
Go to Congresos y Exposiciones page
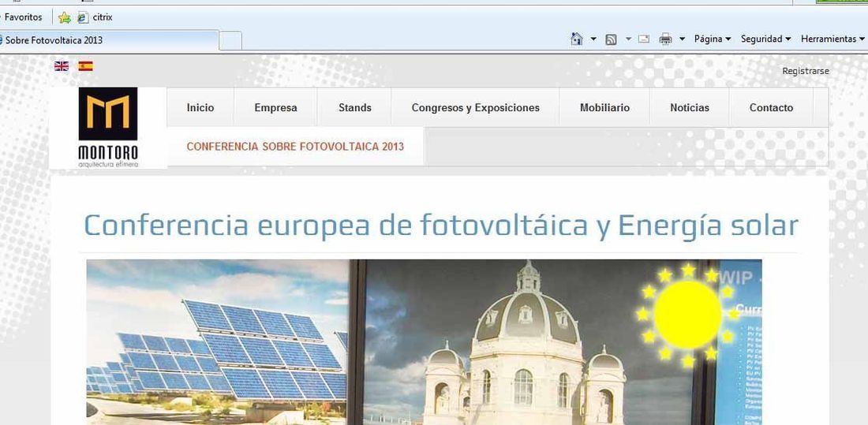(476, 108)
